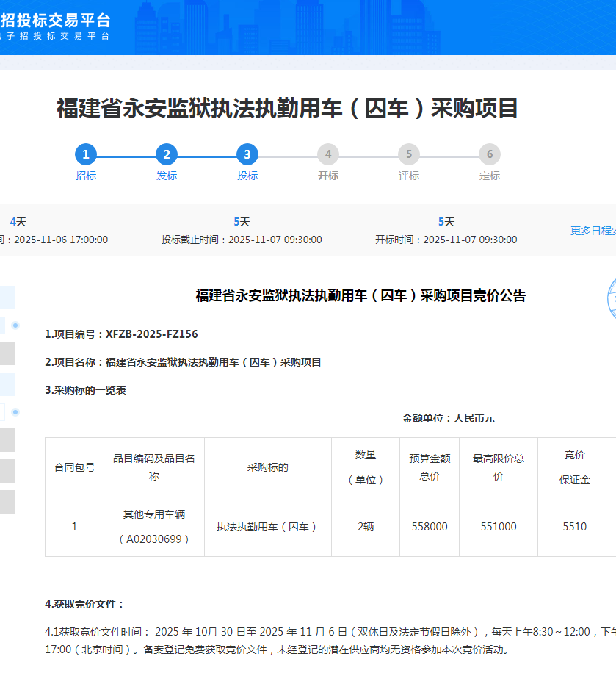616x673 pixels.
Task: Click step 2 circle for 发标
Action: click(167, 154)
